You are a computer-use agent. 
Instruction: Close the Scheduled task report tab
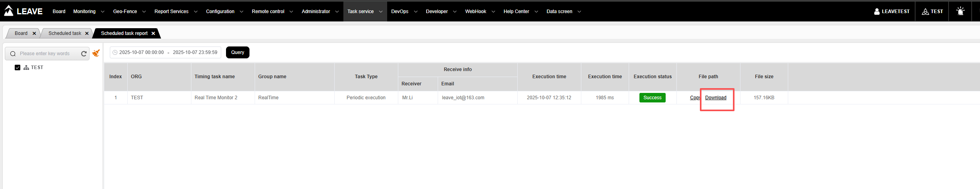tap(153, 33)
